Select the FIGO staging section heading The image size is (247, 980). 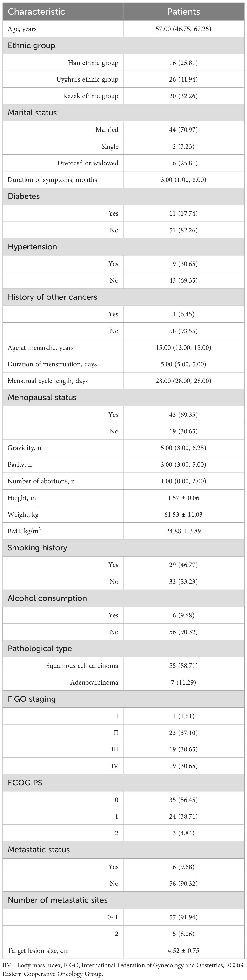pos(32,699)
